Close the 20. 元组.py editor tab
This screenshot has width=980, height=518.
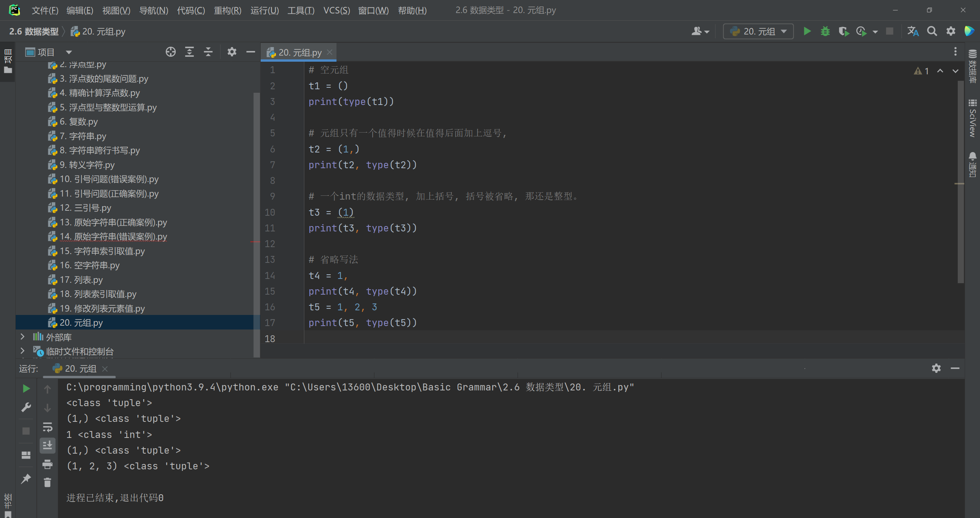coord(330,52)
